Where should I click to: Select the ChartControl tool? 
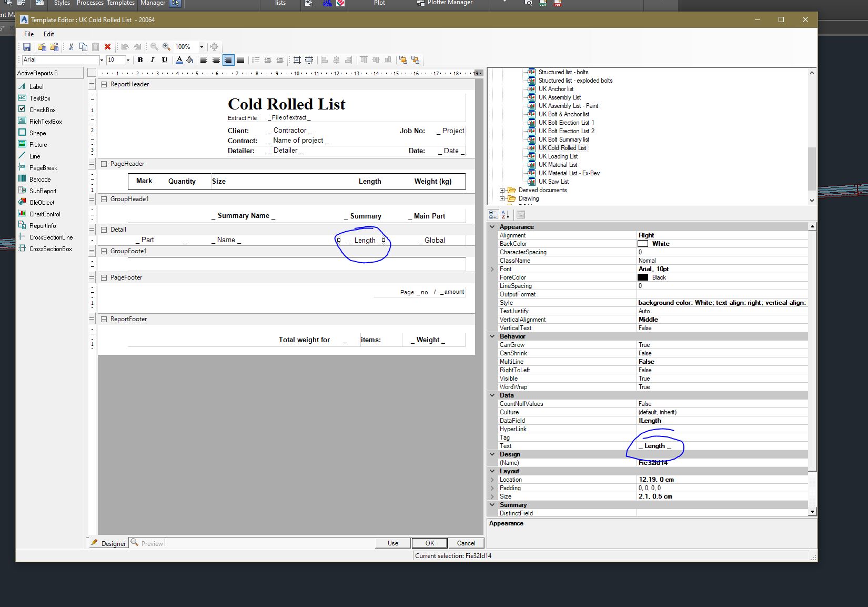45,214
